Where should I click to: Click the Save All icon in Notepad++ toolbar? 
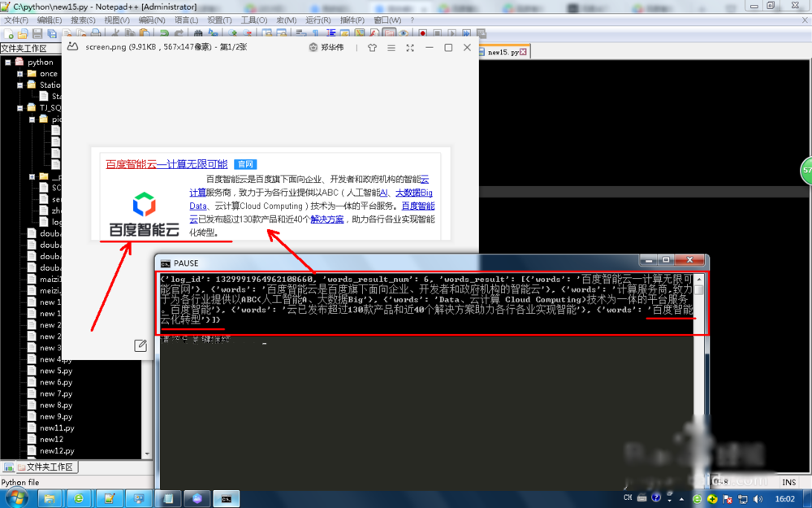point(52,33)
